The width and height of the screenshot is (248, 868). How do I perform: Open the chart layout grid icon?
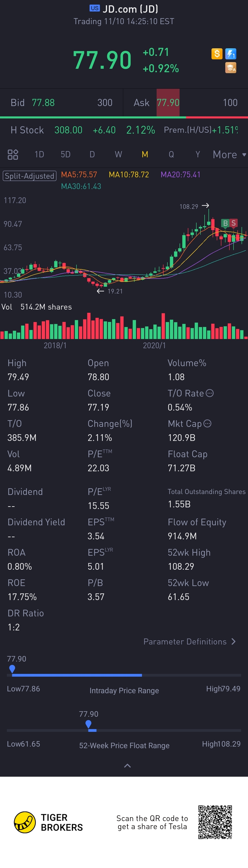(13, 154)
